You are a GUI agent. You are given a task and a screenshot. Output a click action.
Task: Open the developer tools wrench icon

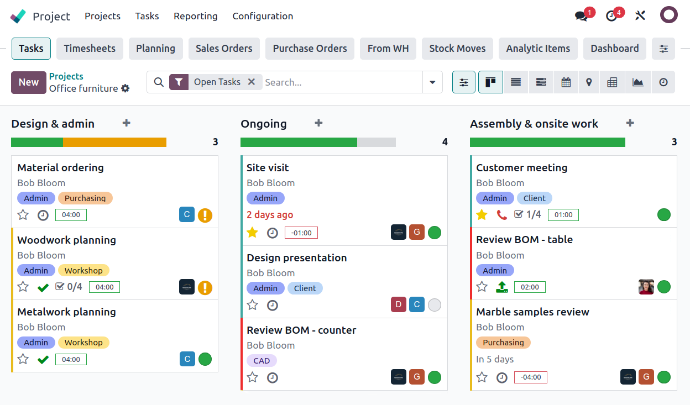pos(642,16)
